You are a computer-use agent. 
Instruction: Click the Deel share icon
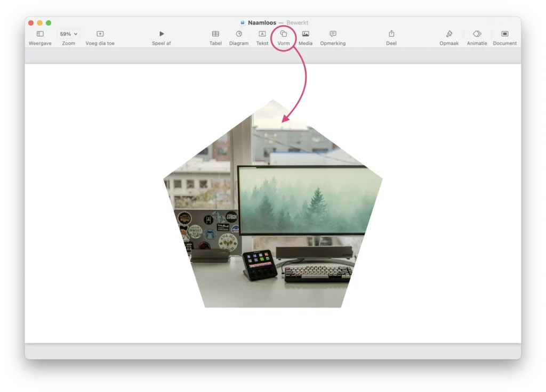tap(391, 34)
